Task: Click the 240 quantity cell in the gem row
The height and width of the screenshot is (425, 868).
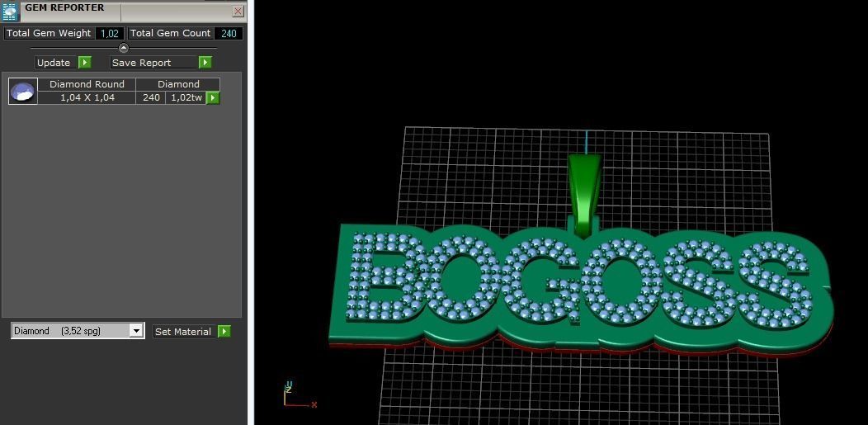Action: pos(151,97)
